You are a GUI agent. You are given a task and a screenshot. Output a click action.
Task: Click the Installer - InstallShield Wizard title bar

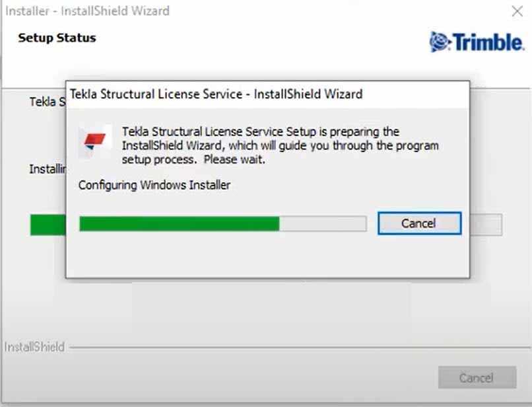pyautogui.click(x=88, y=11)
